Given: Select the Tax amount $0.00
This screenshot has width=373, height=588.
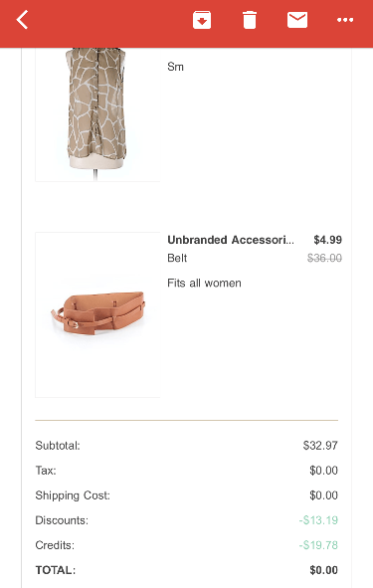Looking at the screenshot, I should tap(323, 471).
